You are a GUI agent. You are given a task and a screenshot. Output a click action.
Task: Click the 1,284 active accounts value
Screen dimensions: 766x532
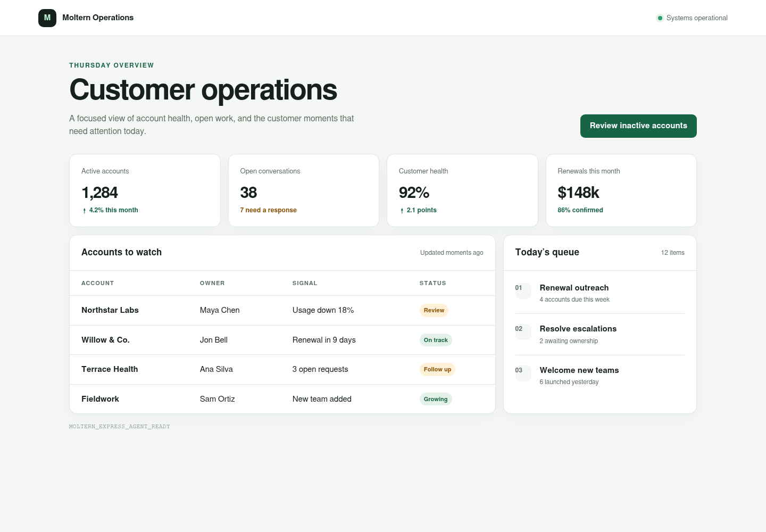pyautogui.click(x=99, y=193)
